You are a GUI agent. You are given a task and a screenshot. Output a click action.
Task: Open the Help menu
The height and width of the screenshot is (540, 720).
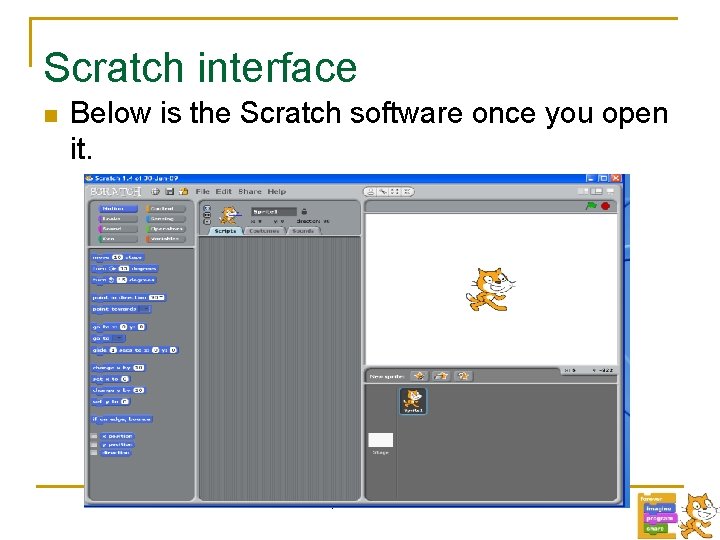click(276, 191)
